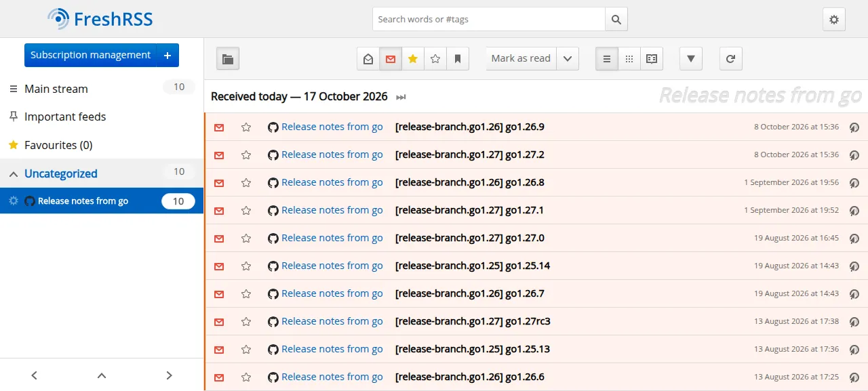Collapse the Uncategorized category chevron
Screen dimensions: 868x391
pos(13,174)
